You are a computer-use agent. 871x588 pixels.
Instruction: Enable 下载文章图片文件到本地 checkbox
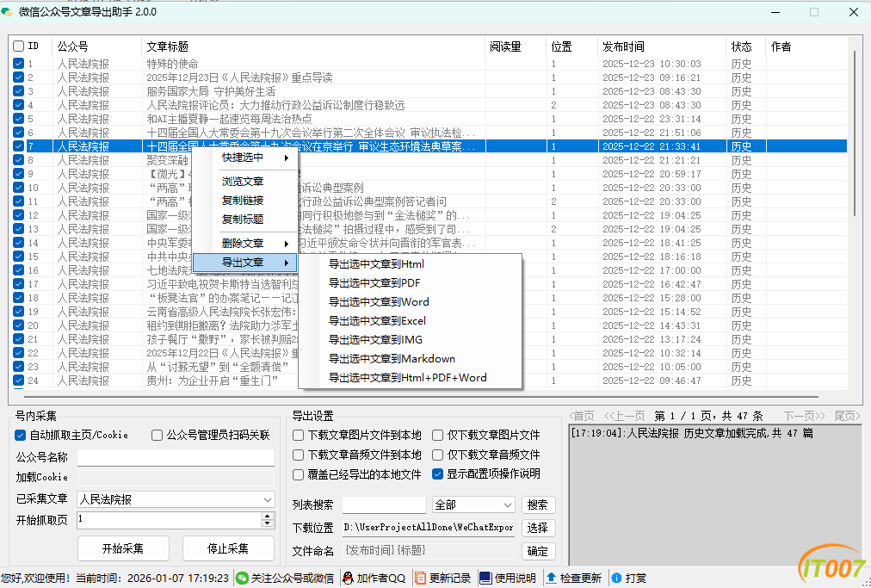pyautogui.click(x=299, y=436)
